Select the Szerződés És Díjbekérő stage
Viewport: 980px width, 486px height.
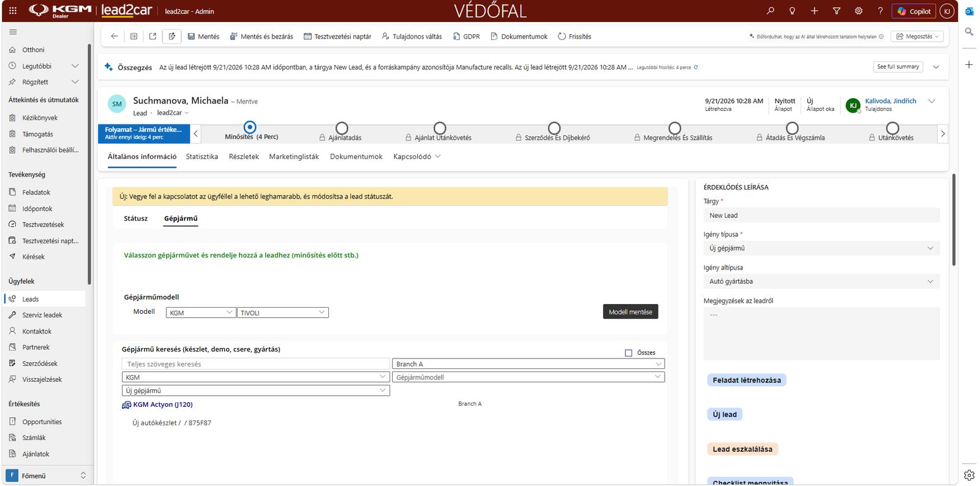click(554, 127)
